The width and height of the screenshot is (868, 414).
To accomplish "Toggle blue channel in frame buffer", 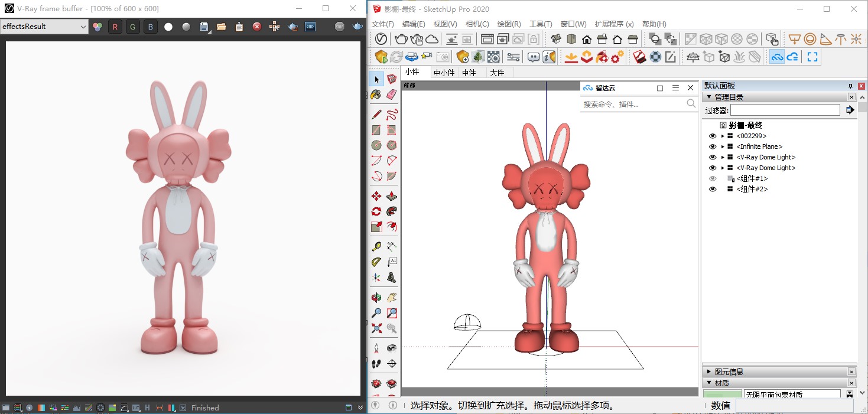I will click(x=151, y=27).
